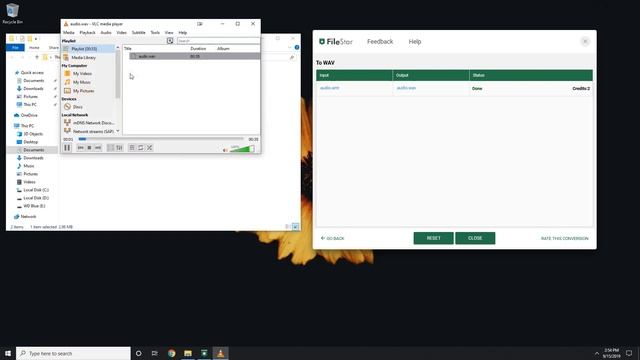Image resolution: width=640 pixels, height=360 pixels.
Task: Skip to next track in VLC
Action: pos(98,148)
